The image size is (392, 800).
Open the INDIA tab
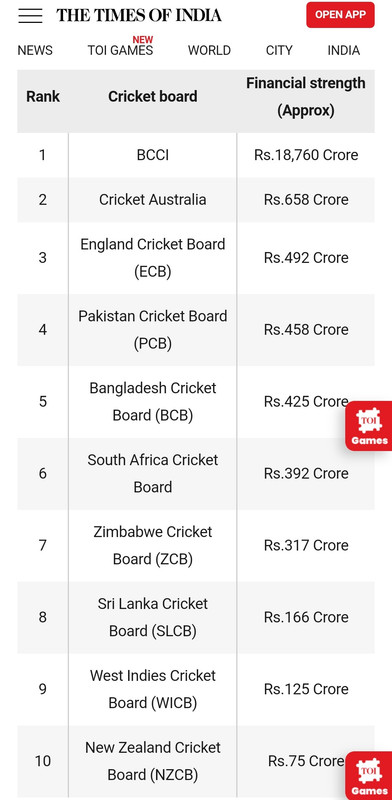click(x=344, y=51)
